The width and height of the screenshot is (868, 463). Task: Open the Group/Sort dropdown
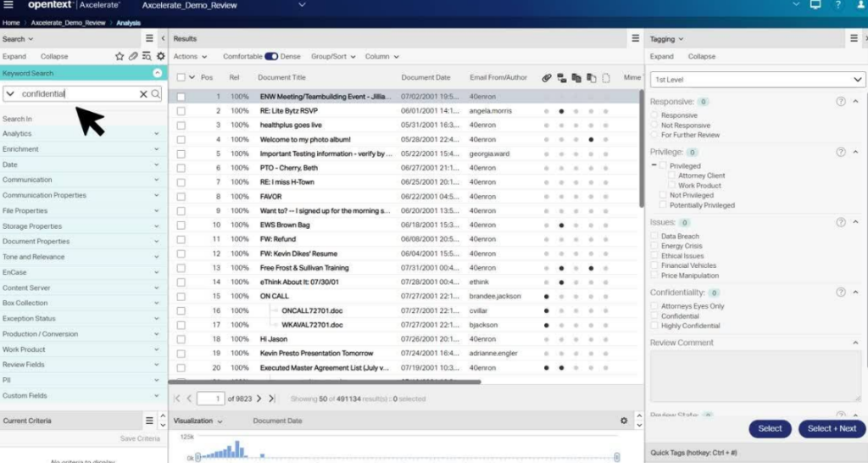point(333,57)
